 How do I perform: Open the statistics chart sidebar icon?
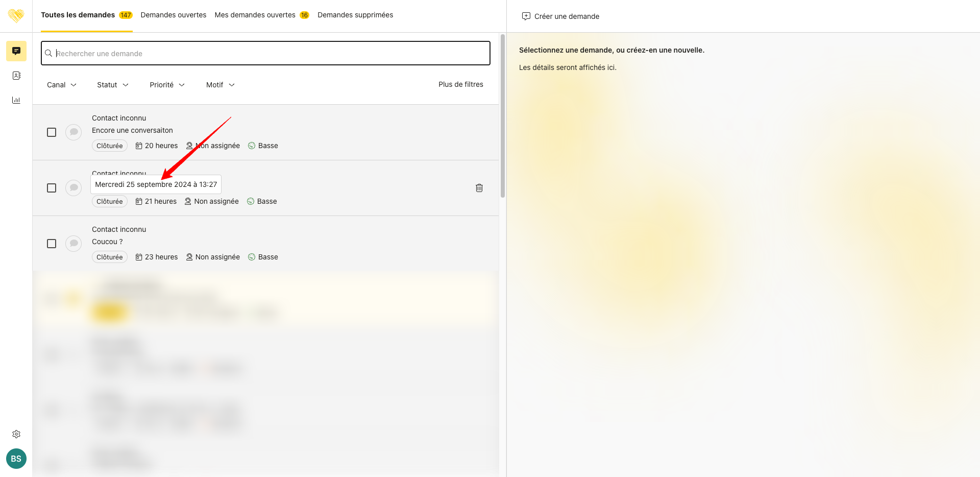pyautogui.click(x=16, y=100)
